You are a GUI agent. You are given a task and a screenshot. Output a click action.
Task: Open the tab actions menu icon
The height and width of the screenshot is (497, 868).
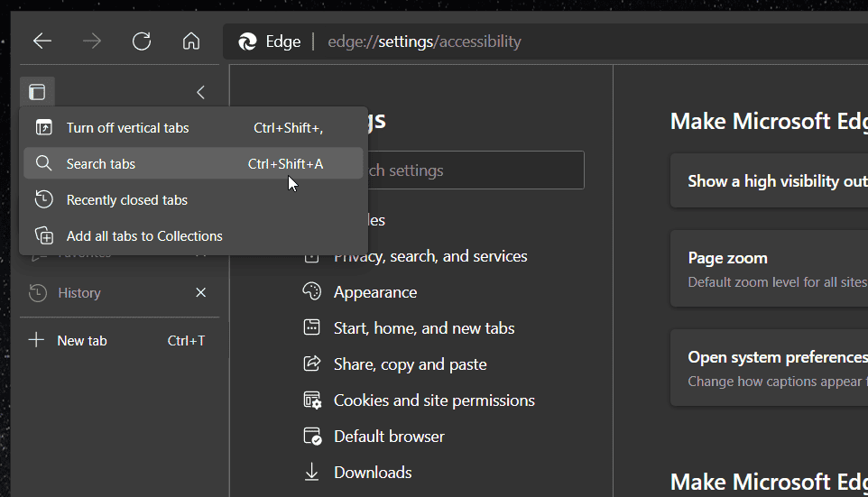[x=37, y=92]
